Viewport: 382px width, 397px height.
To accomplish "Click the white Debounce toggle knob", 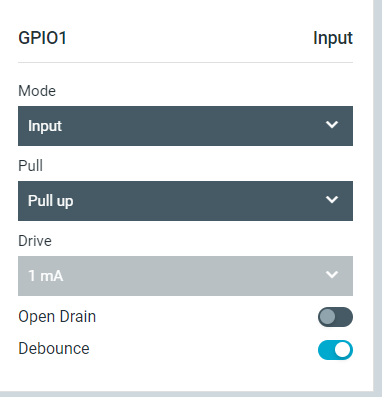I will tap(343, 350).
